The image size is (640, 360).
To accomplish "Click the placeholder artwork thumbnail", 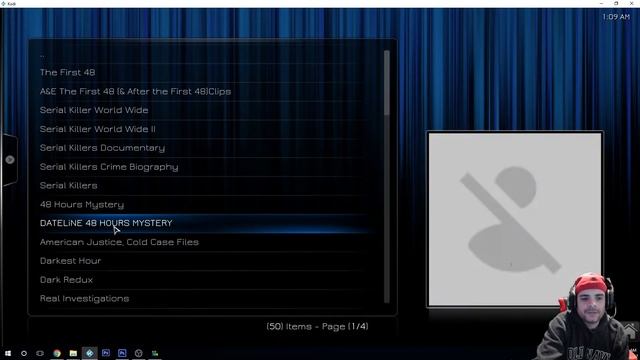I will pyautogui.click(x=515, y=219).
